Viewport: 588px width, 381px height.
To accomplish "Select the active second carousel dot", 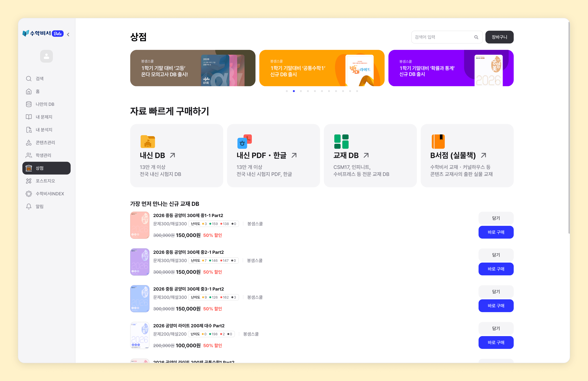I will coord(294,91).
